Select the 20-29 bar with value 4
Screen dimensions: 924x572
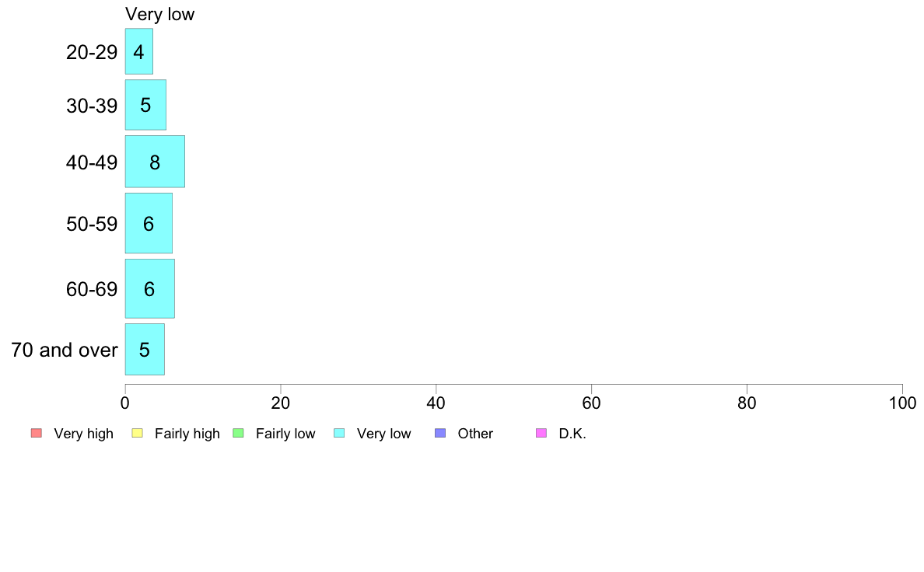tap(139, 52)
